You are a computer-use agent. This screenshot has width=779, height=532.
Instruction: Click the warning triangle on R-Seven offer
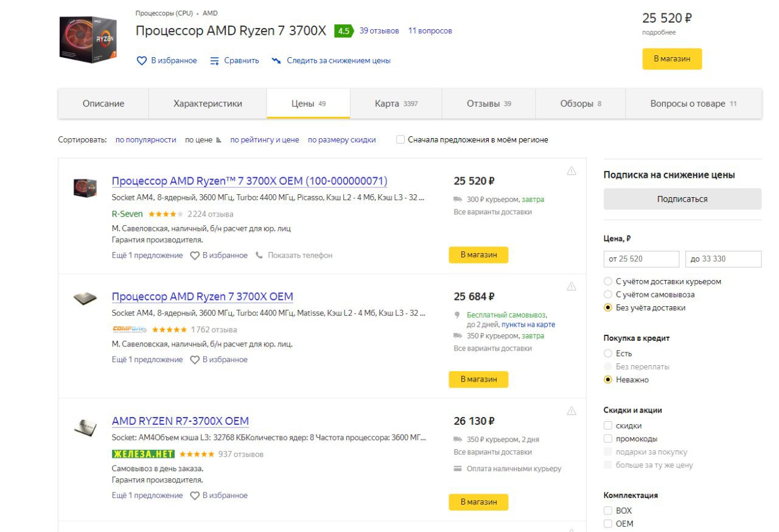point(571,170)
